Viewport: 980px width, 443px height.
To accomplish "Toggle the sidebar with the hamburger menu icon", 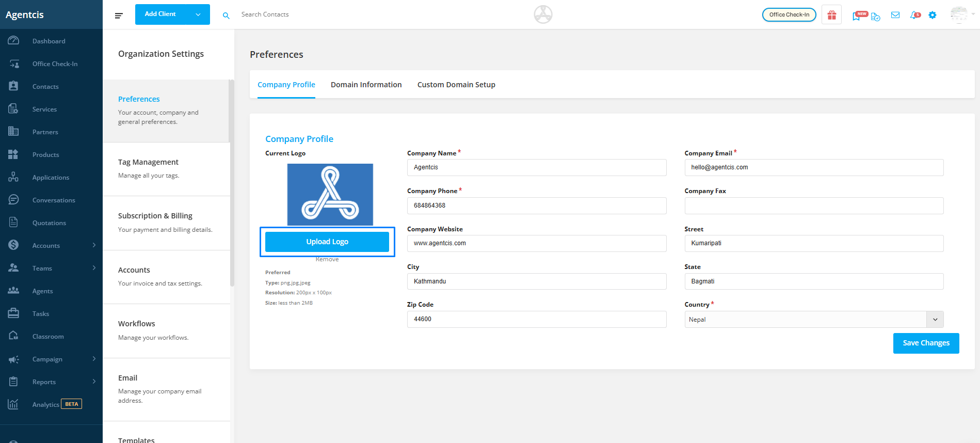I will point(119,15).
